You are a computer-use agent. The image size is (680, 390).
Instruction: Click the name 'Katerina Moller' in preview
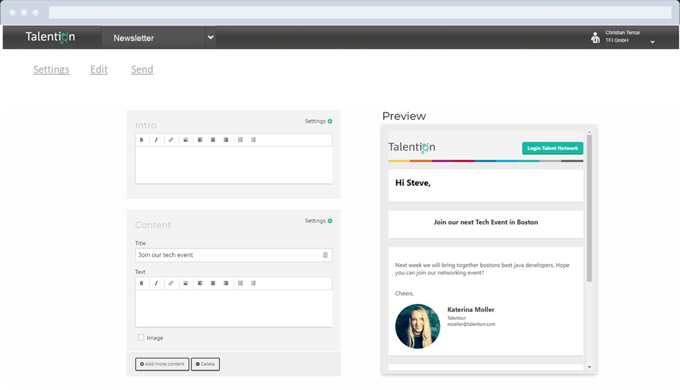pyautogui.click(x=471, y=310)
